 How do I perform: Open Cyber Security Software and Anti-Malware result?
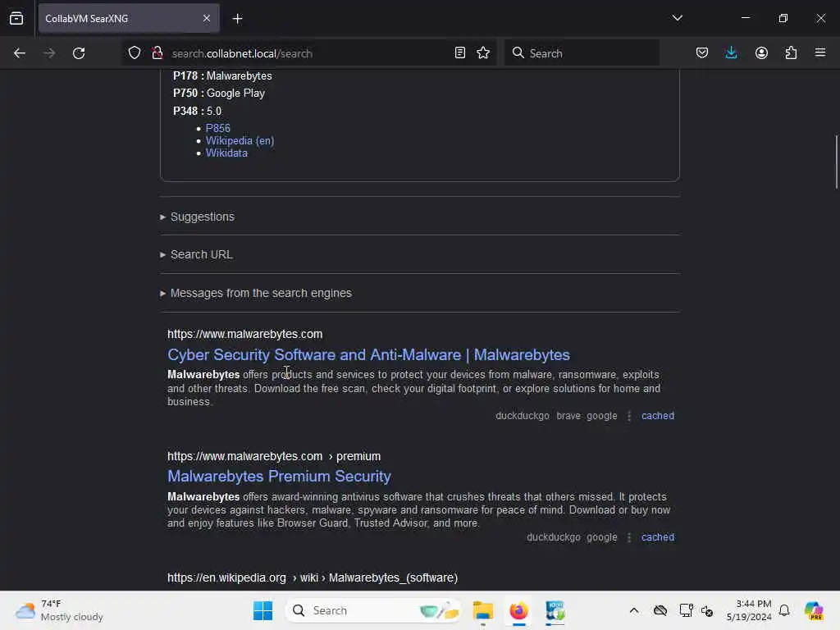point(368,354)
